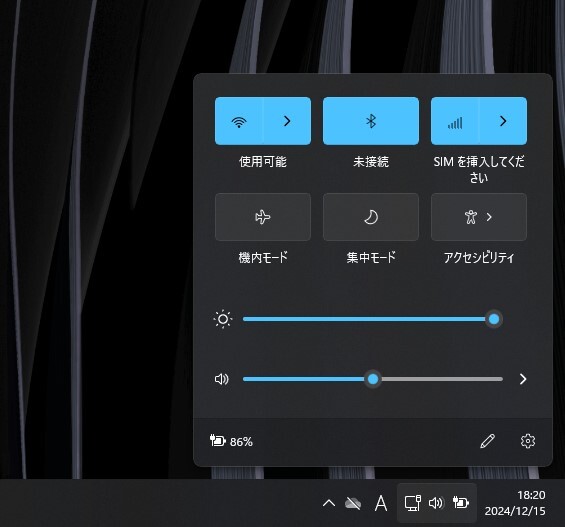
Task: Toggle the cellular signal tile
Action: tap(455, 121)
